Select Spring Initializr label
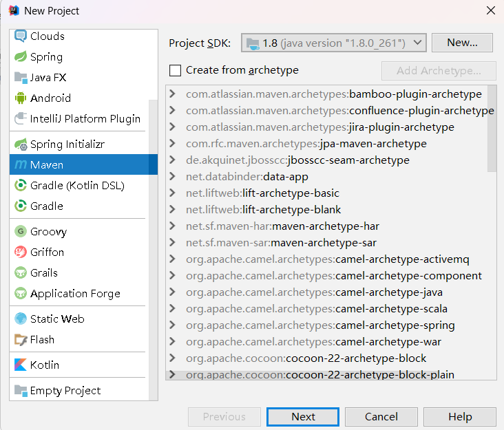 coord(67,144)
